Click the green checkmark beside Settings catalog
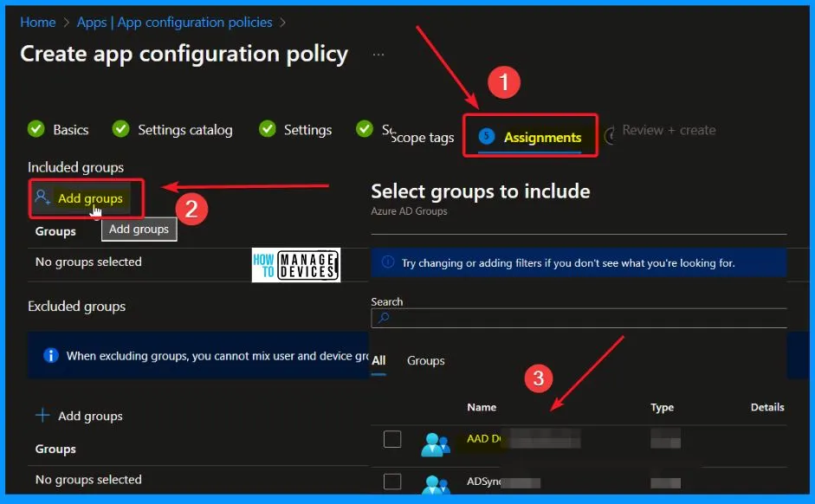The height and width of the screenshot is (504, 815). pyautogui.click(x=120, y=128)
